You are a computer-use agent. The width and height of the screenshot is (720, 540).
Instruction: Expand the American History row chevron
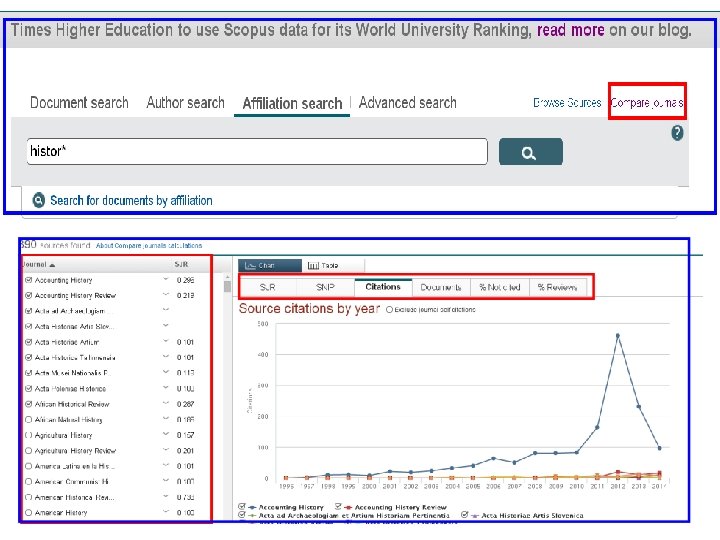point(164,512)
